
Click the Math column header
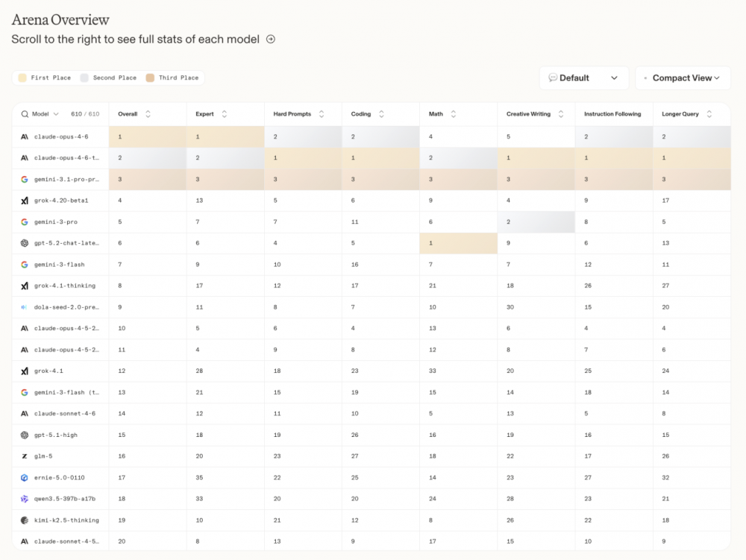point(436,114)
